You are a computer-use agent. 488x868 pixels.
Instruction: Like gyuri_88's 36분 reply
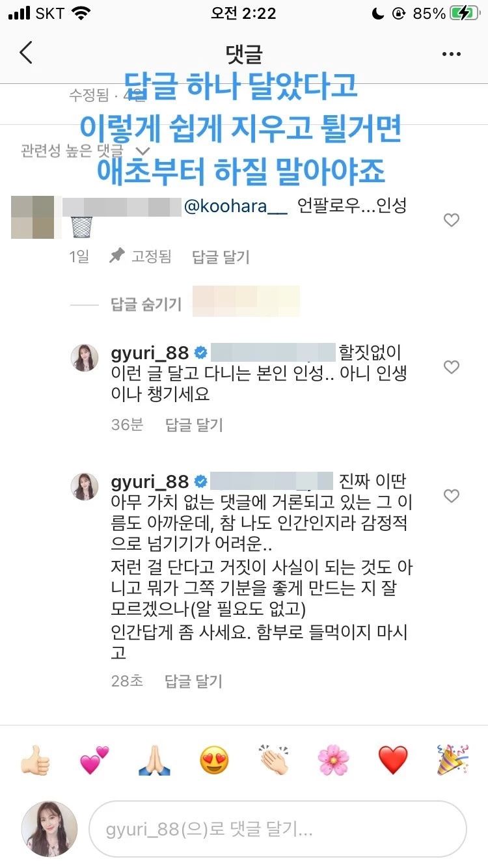click(452, 368)
